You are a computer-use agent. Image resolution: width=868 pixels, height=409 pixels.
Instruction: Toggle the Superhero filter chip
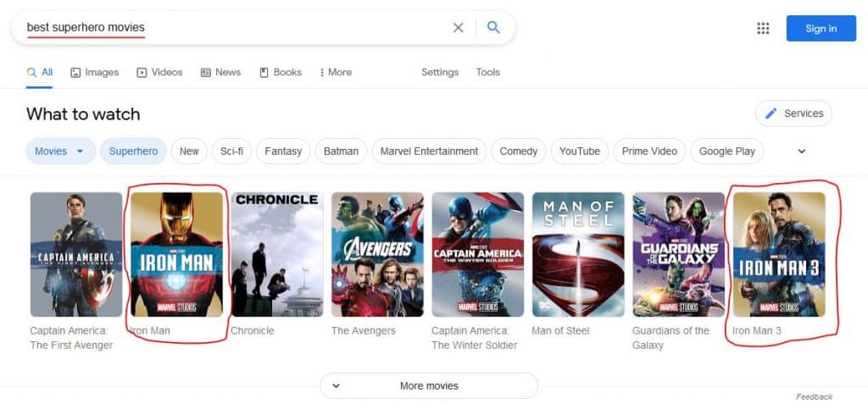tap(133, 152)
